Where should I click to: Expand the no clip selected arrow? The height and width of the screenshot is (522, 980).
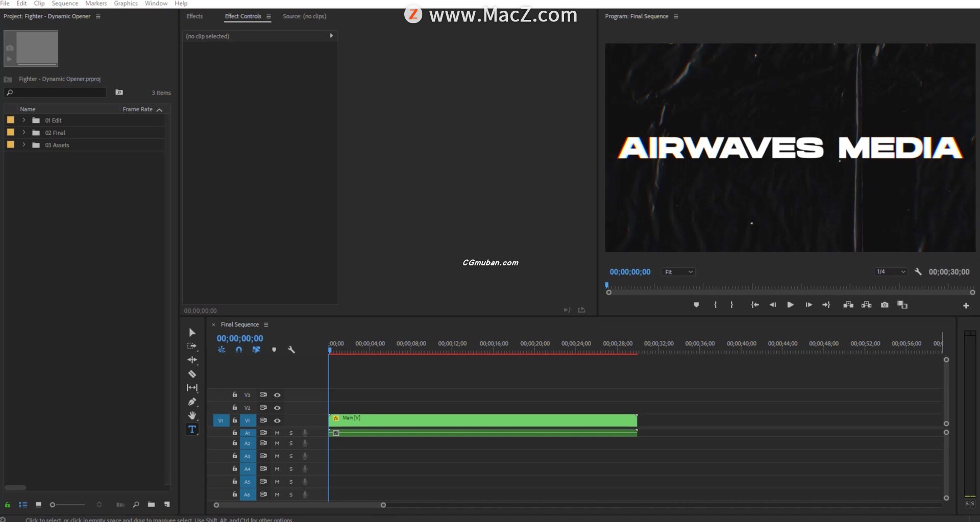331,36
